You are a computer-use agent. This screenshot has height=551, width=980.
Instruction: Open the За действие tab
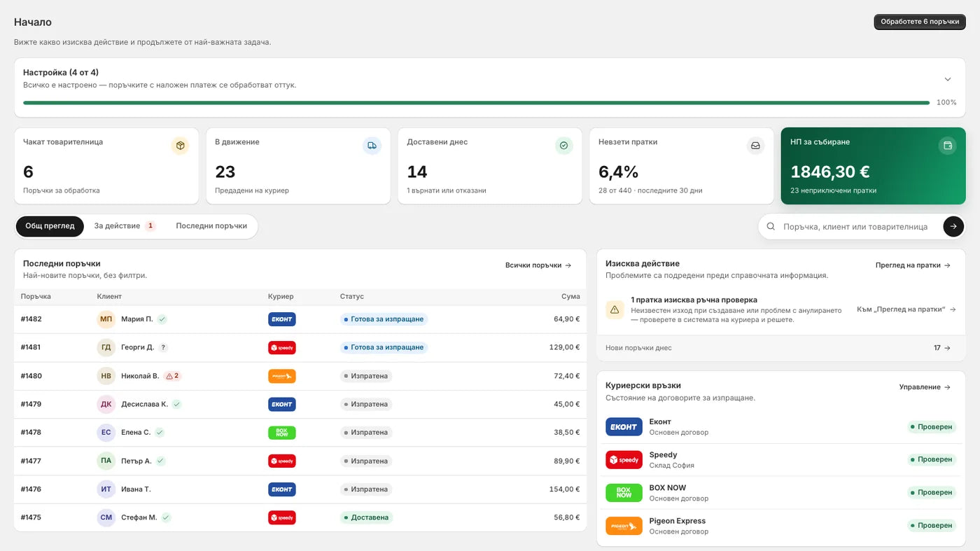(125, 226)
